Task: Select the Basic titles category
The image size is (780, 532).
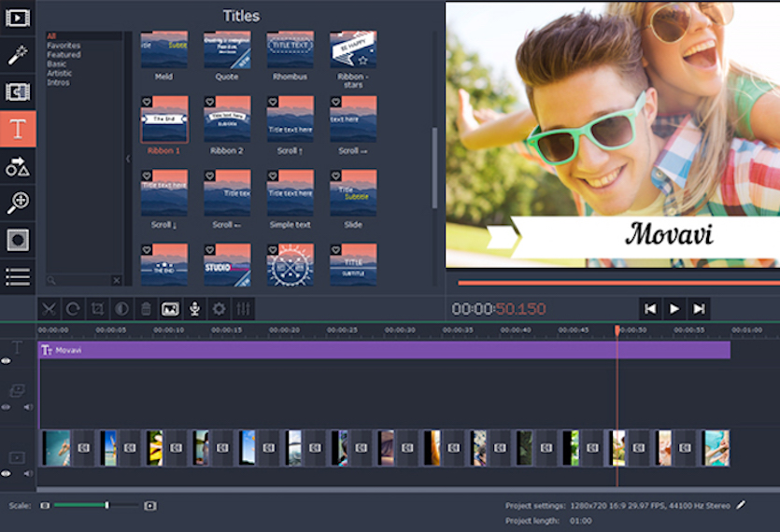Action: tap(57, 64)
